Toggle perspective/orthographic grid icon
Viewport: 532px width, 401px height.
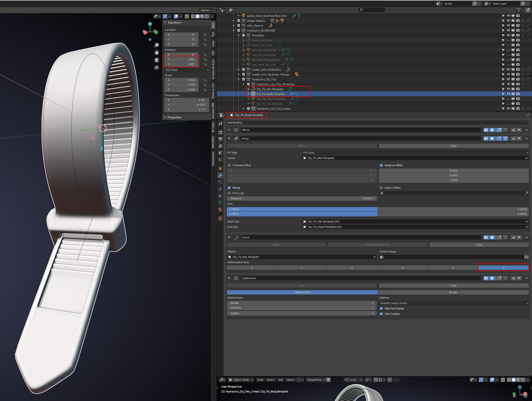(x=157, y=67)
